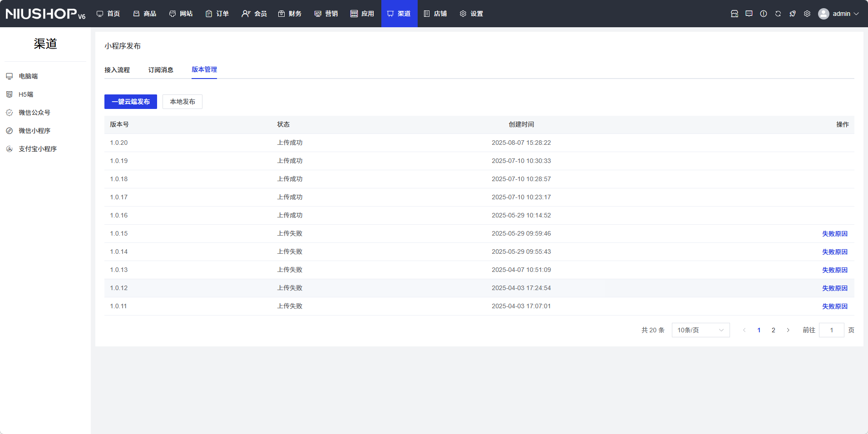Go to page 2 of version list
868x434 pixels.
point(774,330)
